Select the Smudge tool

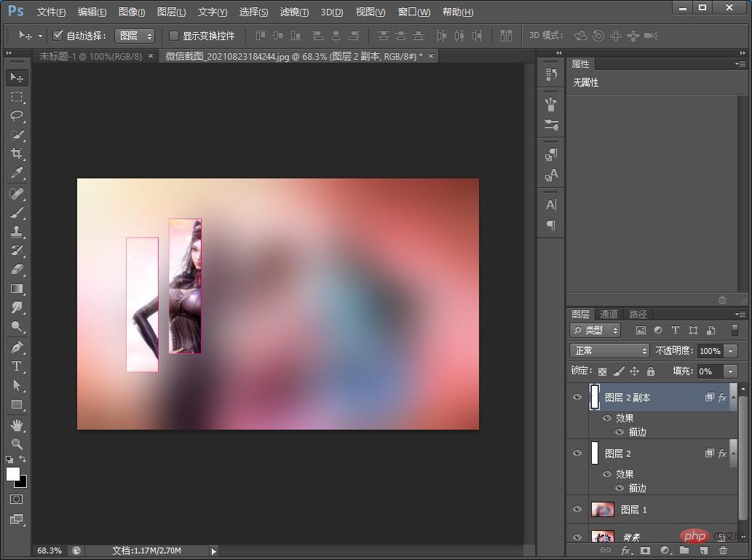pos(17,307)
